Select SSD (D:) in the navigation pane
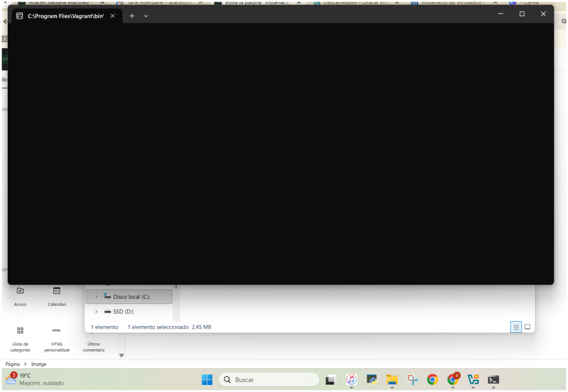The height and width of the screenshot is (392, 568). pyautogui.click(x=123, y=312)
